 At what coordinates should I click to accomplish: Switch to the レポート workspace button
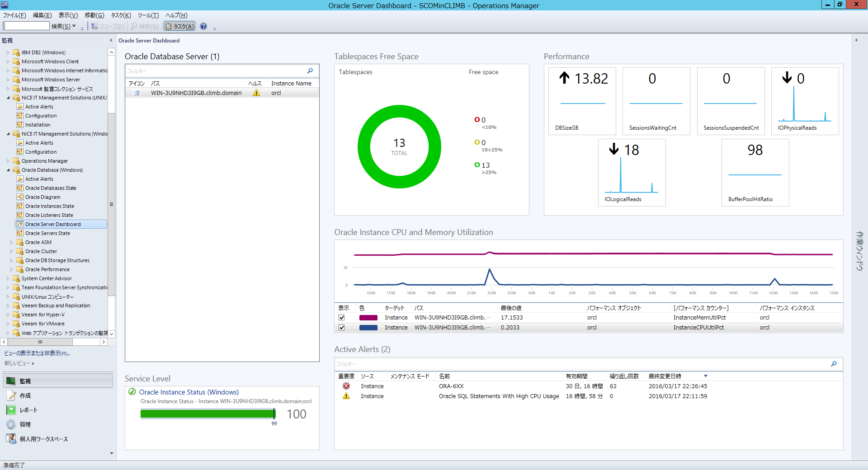coord(28,410)
